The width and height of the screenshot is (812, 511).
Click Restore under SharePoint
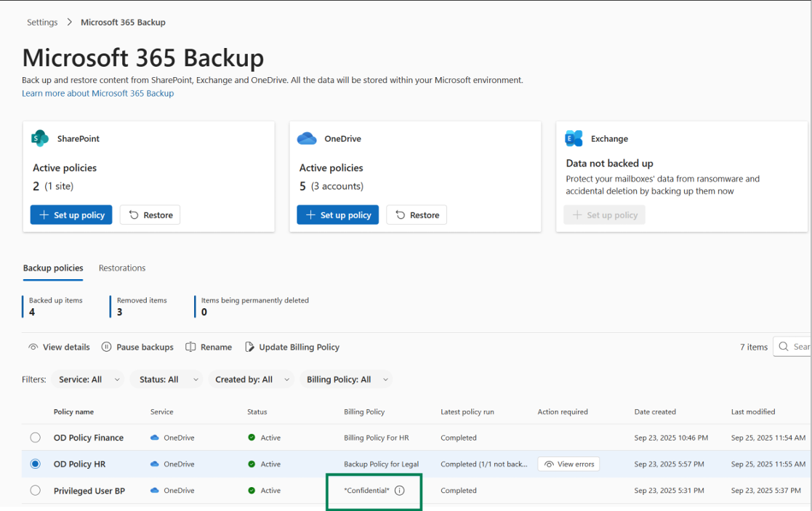(150, 215)
